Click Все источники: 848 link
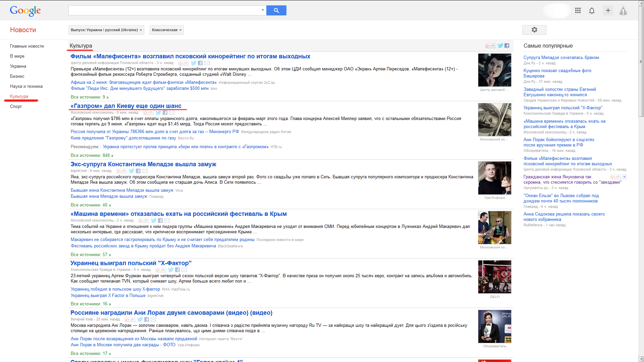Image resolution: width=644 pixels, height=362 pixels. click(92, 156)
